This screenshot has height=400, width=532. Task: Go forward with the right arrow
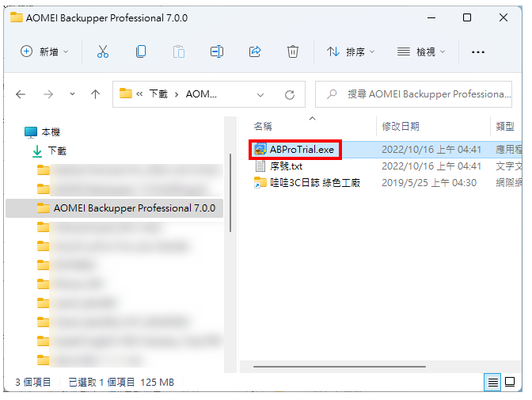click(x=48, y=94)
